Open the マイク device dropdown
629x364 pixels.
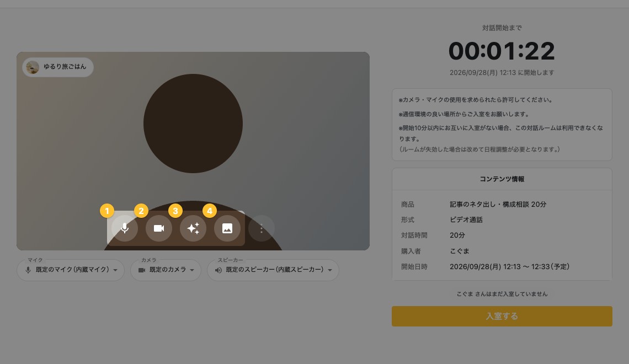pyautogui.click(x=71, y=270)
